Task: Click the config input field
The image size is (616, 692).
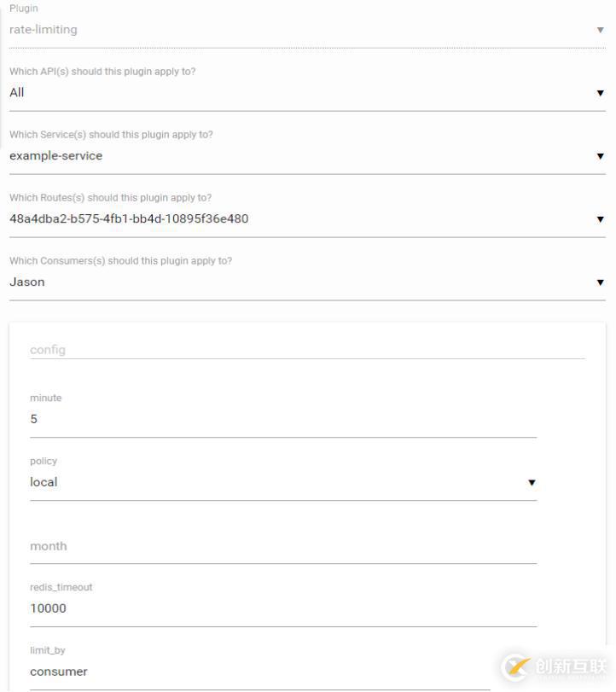Action: [x=307, y=350]
